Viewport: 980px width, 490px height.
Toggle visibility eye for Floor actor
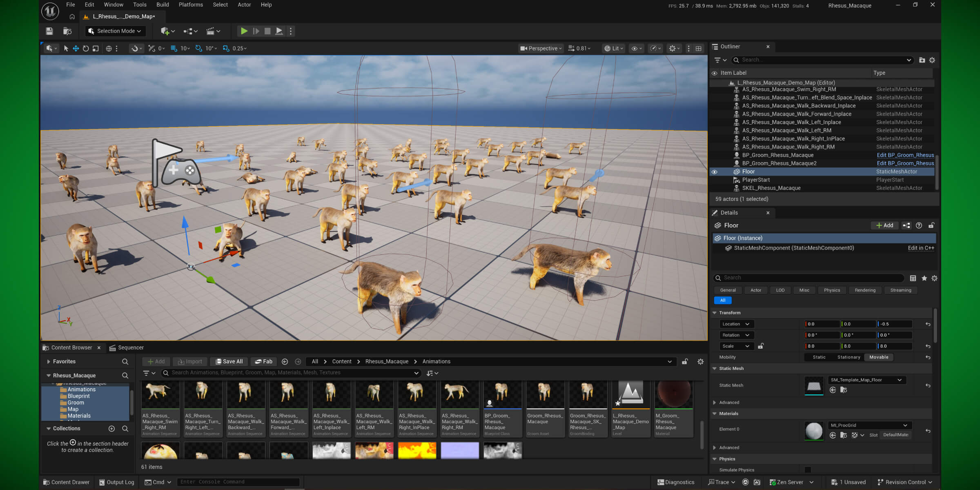(715, 172)
